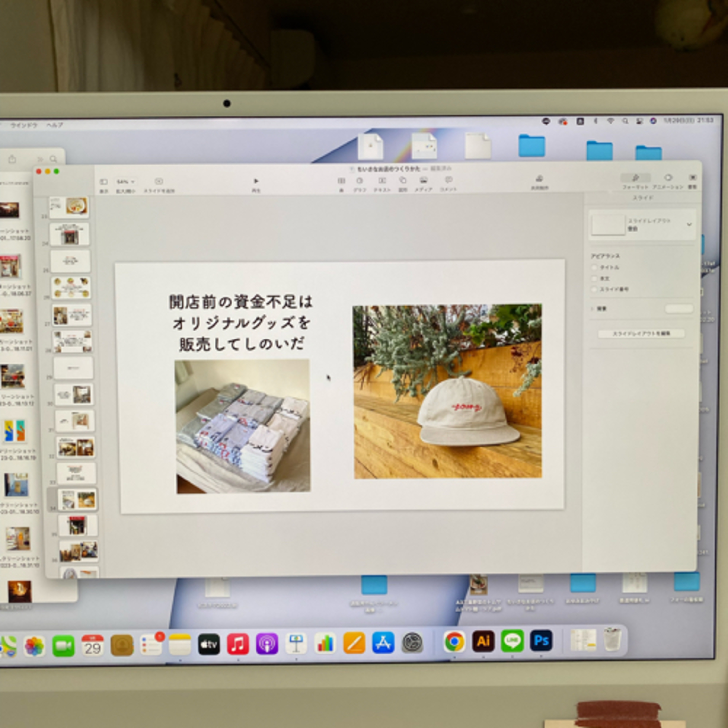Select slide 32 thumbnail in navigator
The image size is (728, 728).
pos(76,447)
